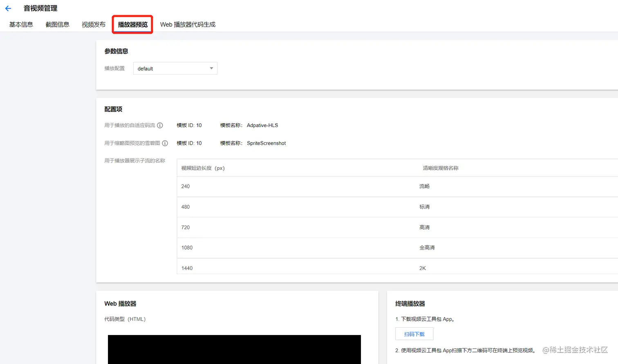
Task: Click info icon next to 用于缩略图预览的雪碧图
Action: pyautogui.click(x=165, y=143)
